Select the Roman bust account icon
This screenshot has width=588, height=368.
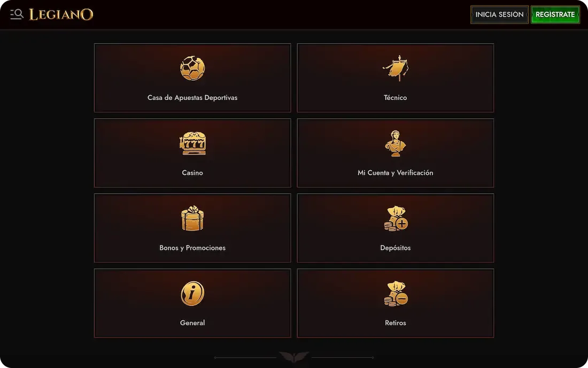395,143
